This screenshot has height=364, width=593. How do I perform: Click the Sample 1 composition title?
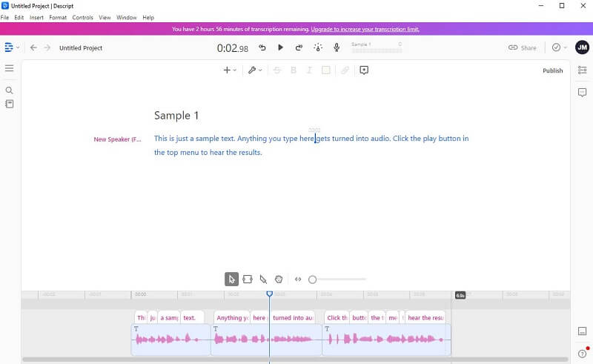(x=176, y=116)
